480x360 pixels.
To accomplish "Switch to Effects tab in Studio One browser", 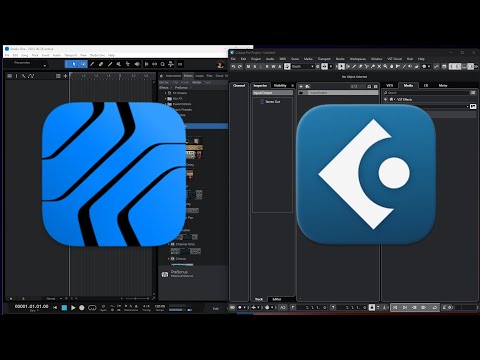I will pyautogui.click(x=188, y=76).
